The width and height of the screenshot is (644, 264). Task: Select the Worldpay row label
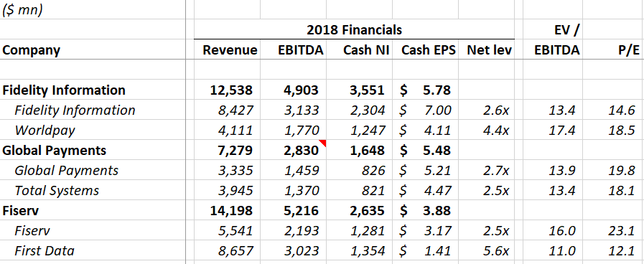pyautogui.click(x=93, y=130)
